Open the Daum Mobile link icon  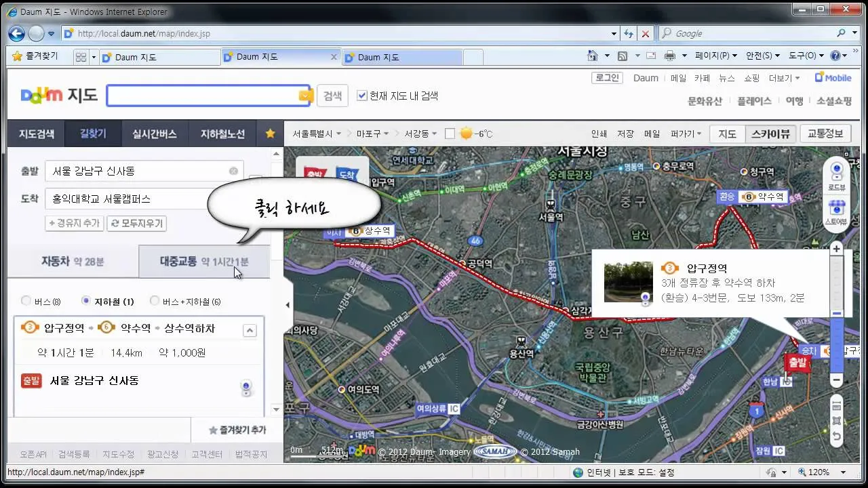833,78
